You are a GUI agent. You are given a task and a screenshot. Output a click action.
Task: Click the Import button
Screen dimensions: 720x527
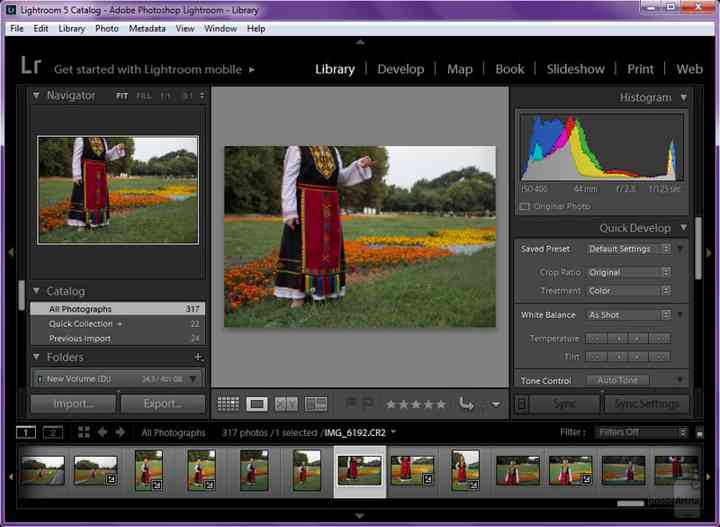[73, 404]
